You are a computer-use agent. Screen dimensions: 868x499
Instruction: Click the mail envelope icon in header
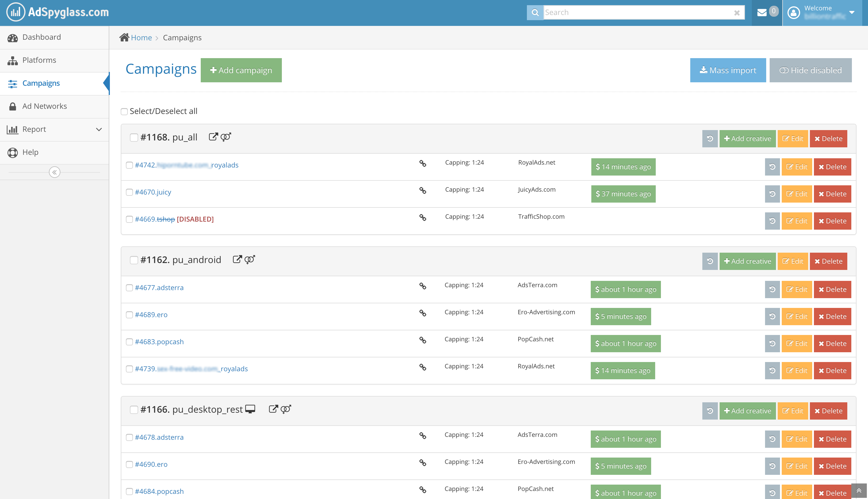pos(762,13)
